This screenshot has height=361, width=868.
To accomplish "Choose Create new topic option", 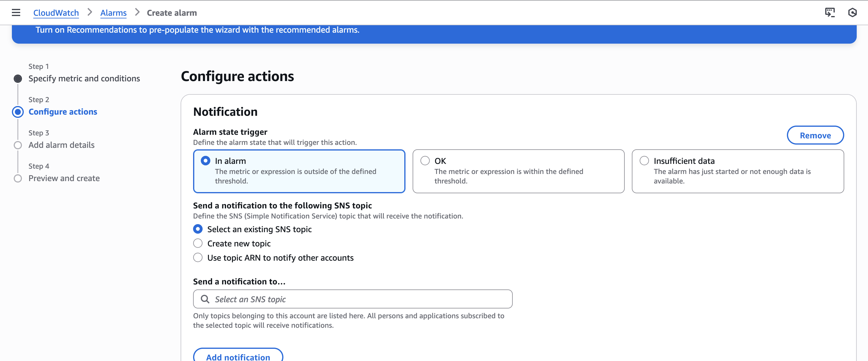I will [198, 243].
